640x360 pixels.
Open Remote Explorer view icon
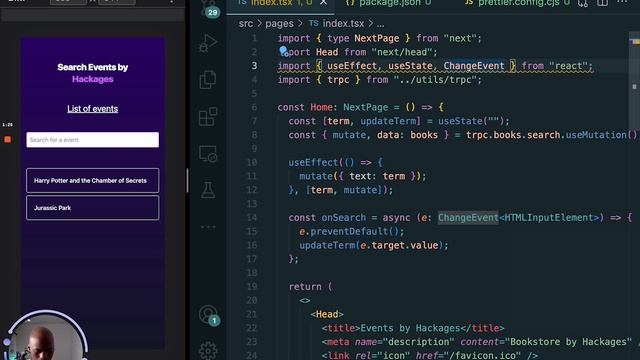[x=208, y=154]
